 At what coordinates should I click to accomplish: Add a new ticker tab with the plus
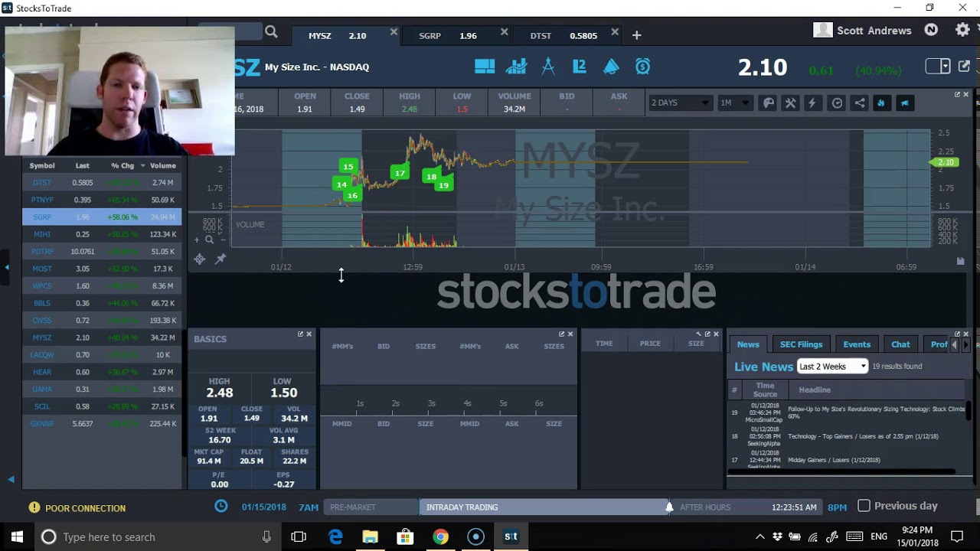click(x=636, y=35)
